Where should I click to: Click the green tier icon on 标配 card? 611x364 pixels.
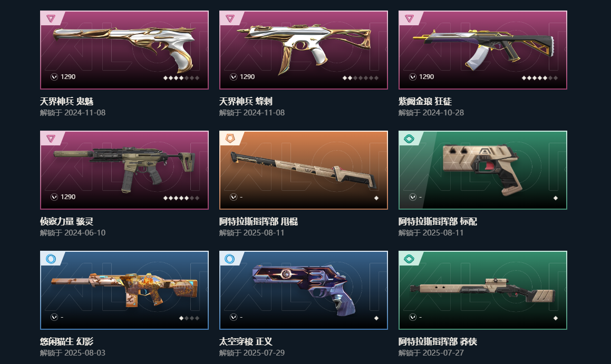point(409,138)
